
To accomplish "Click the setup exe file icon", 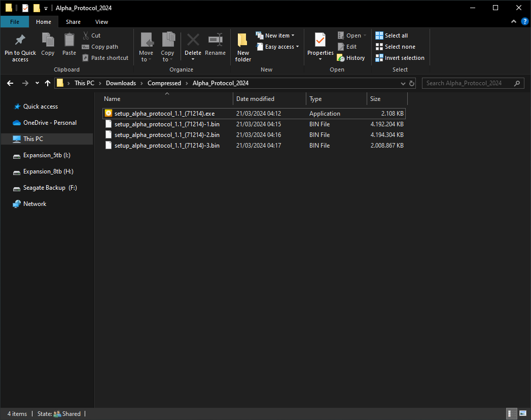I will [x=109, y=113].
